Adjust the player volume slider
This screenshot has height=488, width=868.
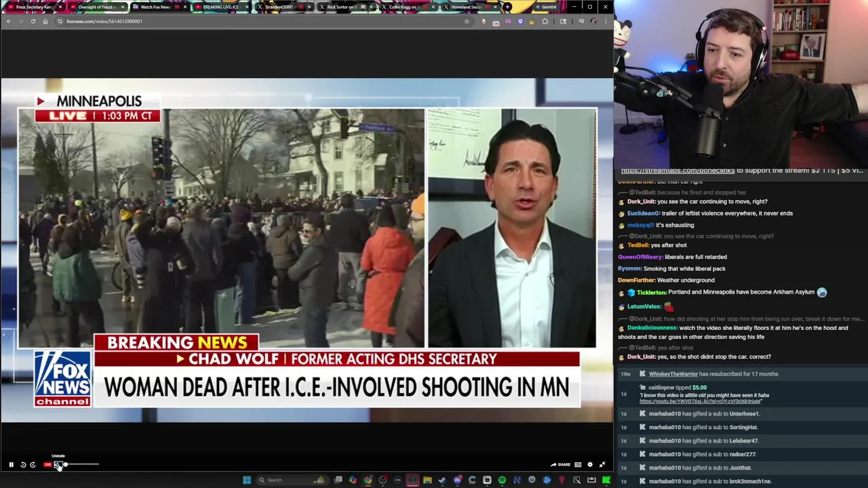click(81, 465)
